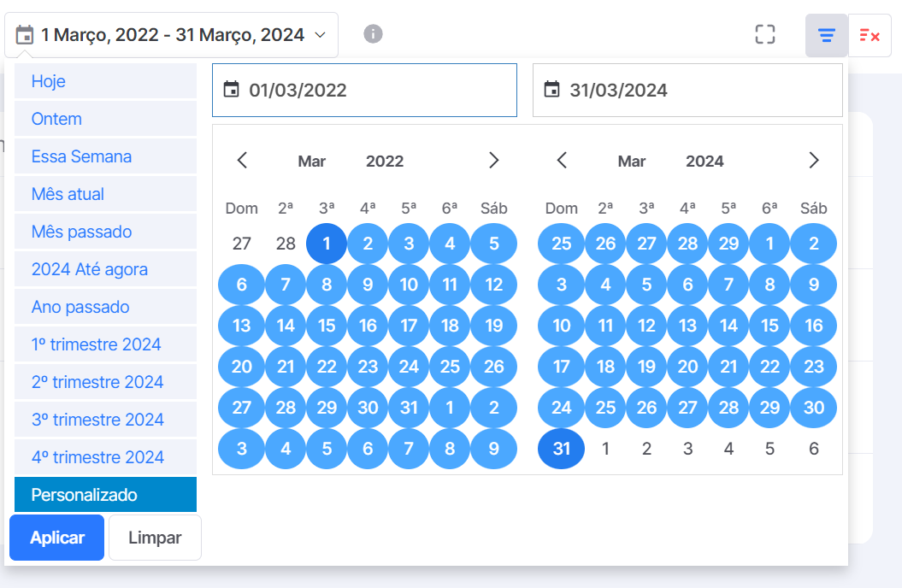This screenshot has height=588, width=902.
Task: Click the end date field 31/03/2024
Action: (687, 91)
